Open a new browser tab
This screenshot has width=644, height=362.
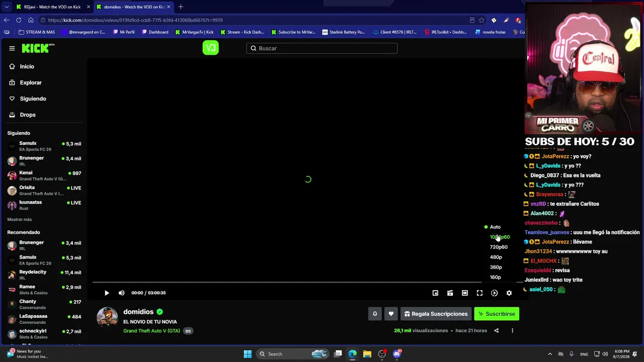pos(181,7)
